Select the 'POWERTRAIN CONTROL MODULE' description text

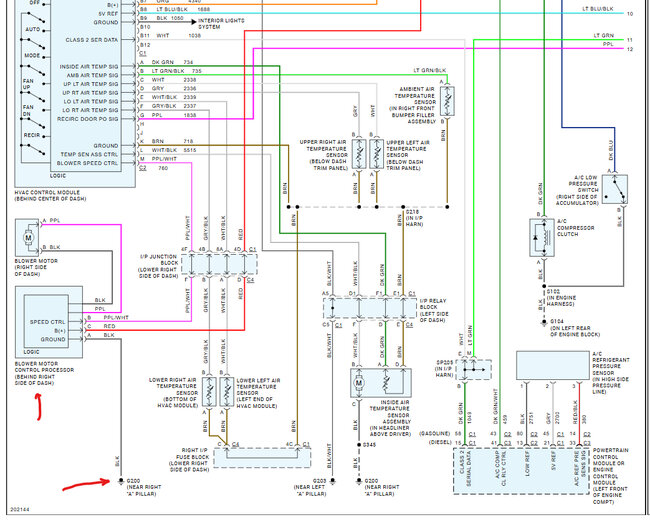[x=611, y=476]
